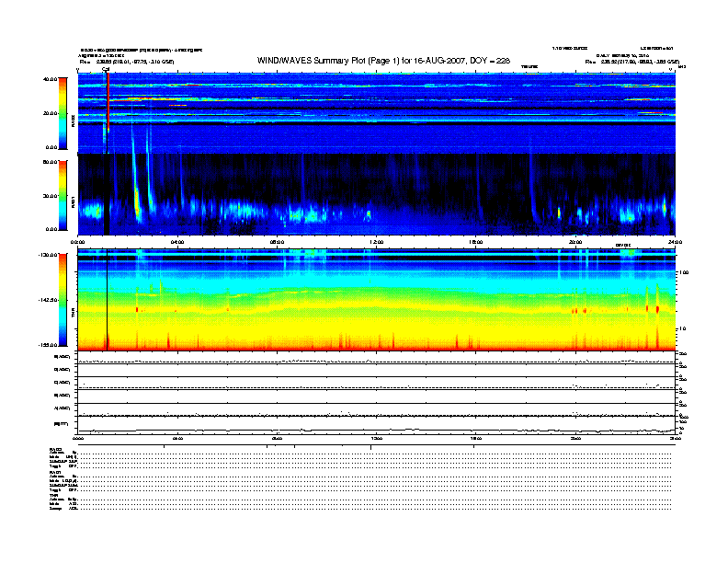Screen dimensions: 728x563
Task: Click the black vertical data gap in TNR panel
Action: pos(108,300)
